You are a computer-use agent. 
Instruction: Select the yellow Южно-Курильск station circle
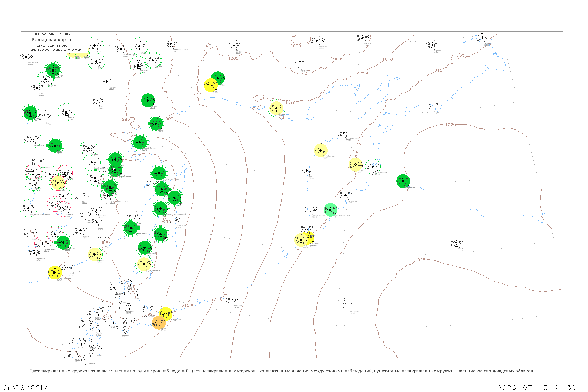[165, 314]
